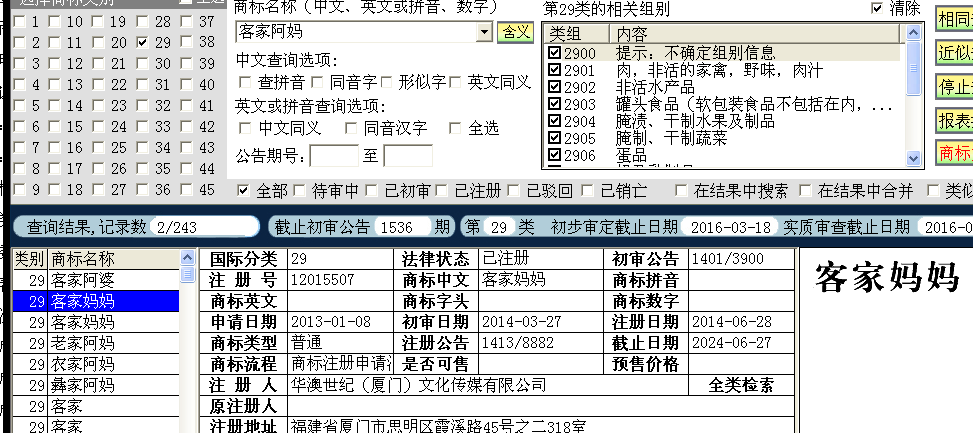Enable 英文同义 query option
Image resolution: width=973 pixels, height=433 pixels.
(455, 82)
